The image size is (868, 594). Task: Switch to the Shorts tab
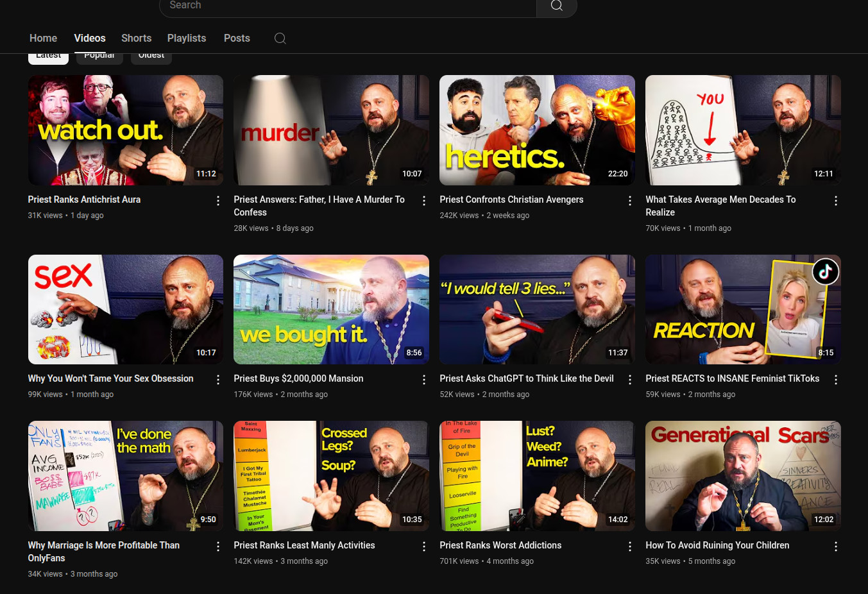137,38
